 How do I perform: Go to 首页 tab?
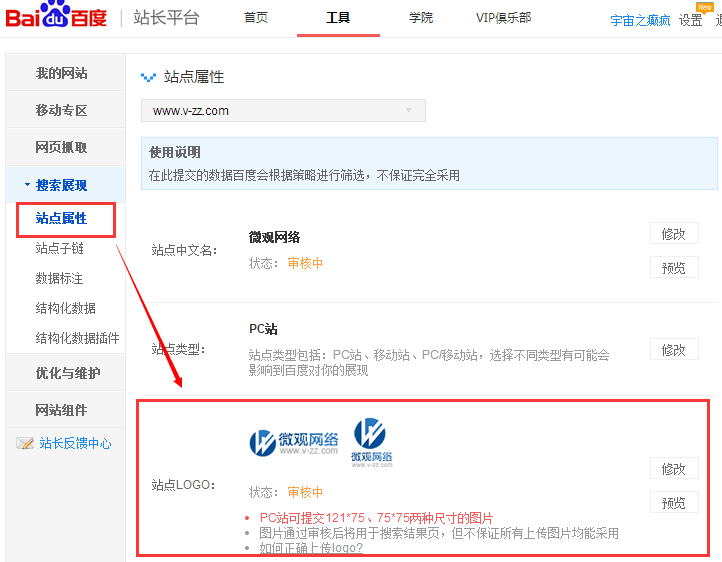point(256,18)
